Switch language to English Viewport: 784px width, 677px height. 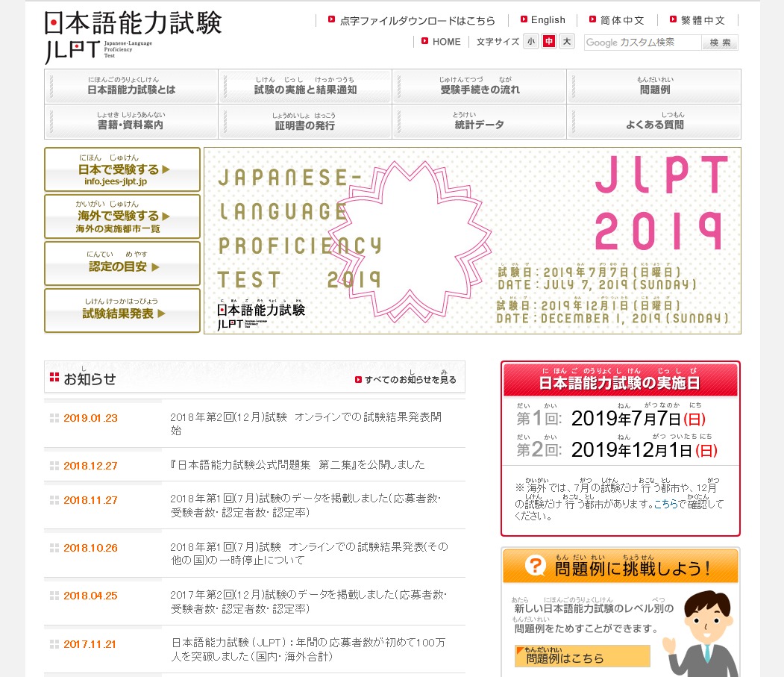pos(548,20)
